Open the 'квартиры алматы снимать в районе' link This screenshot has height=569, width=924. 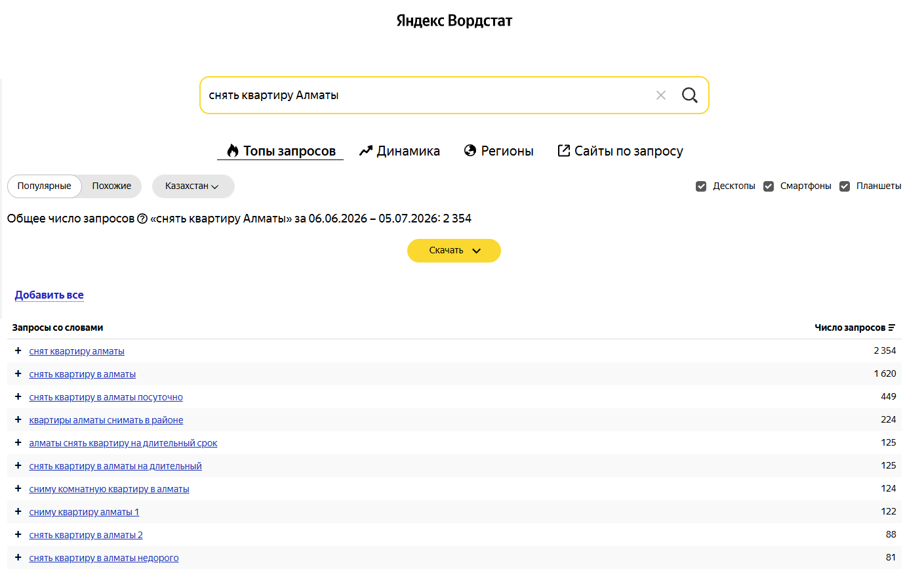tap(106, 420)
